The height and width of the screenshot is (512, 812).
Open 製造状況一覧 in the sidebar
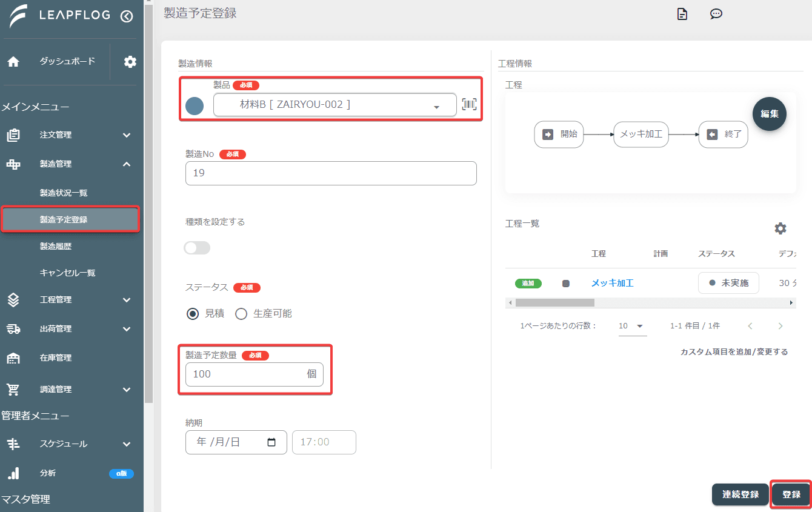pyautogui.click(x=64, y=193)
